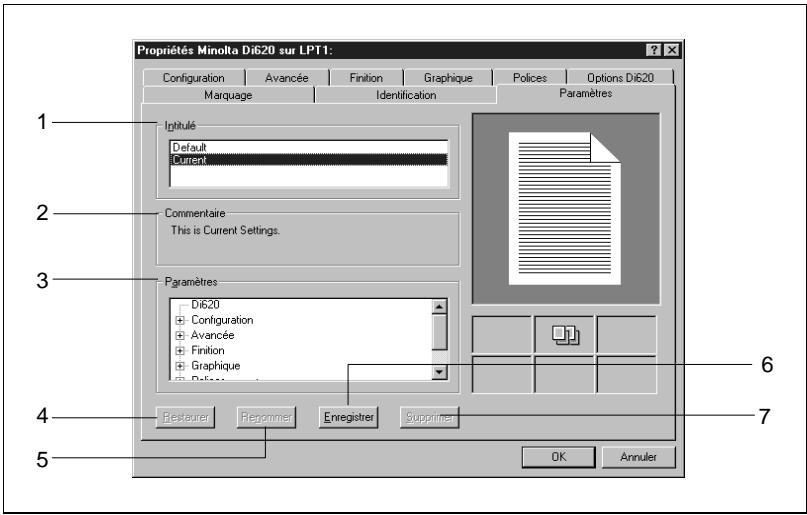Viewport: 807px width, 515px height.
Task: Select the Graphique tab
Action: (448, 78)
